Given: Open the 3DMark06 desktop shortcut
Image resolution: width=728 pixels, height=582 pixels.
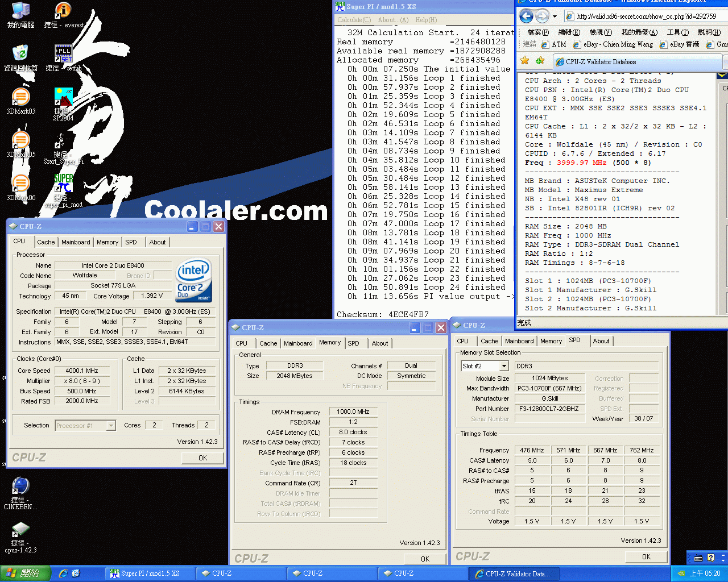Looking at the screenshot, I should 21,188.
